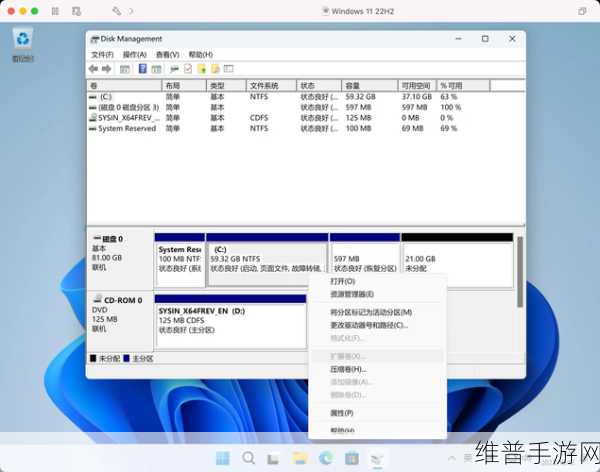Select SYSIN_X64FREV_EN (D:) CD-ROM partition block

[230, 322]
